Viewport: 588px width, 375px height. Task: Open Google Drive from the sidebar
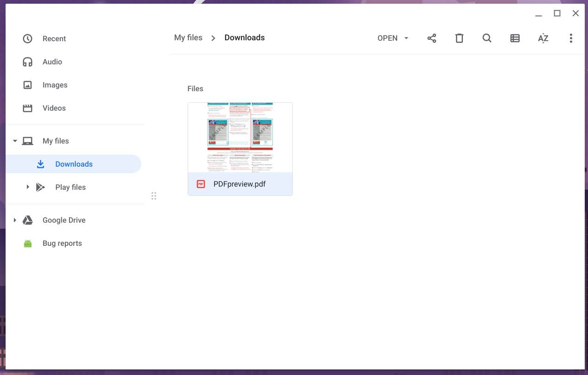[63, 220]
